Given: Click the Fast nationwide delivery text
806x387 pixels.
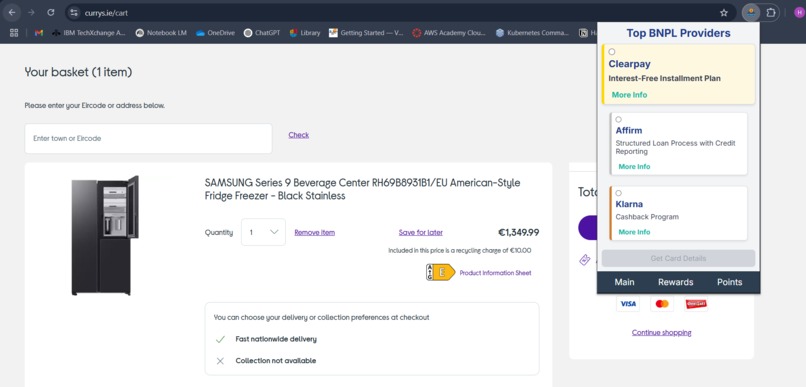Looking at the screenshot, I should pyautogui.click(x=276, y=339).
